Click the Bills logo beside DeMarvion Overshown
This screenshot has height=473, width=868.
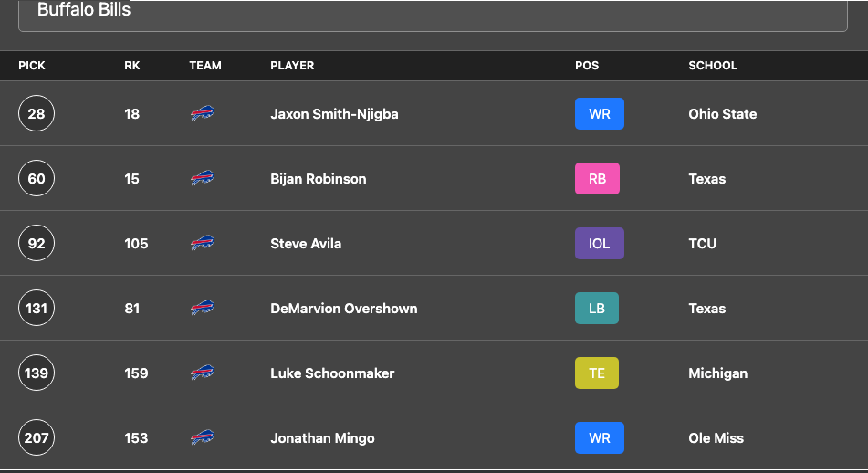(203, 308)
